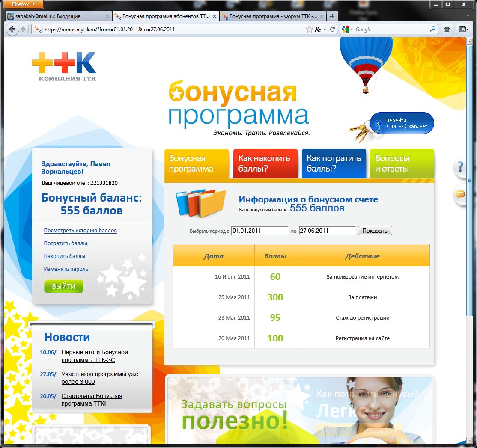Click the Компания ТТК logo
The width and height of the screenshot is (477, 448).
[64, 66]
